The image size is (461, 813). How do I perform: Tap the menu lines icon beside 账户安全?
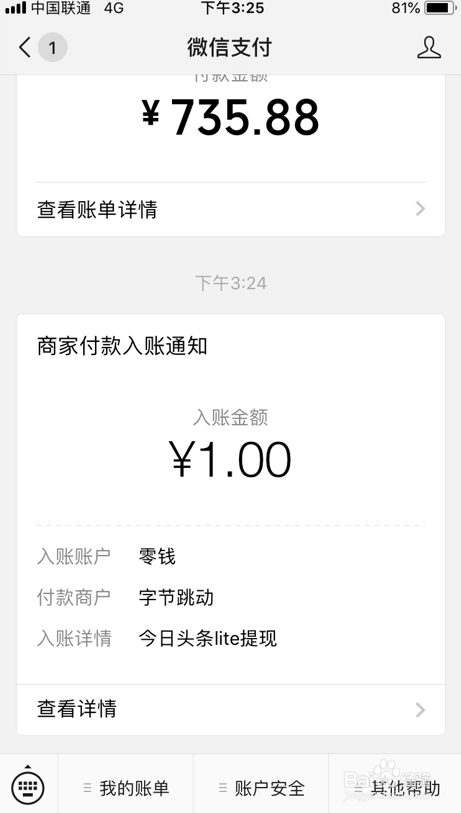click(x=222, y=789)
